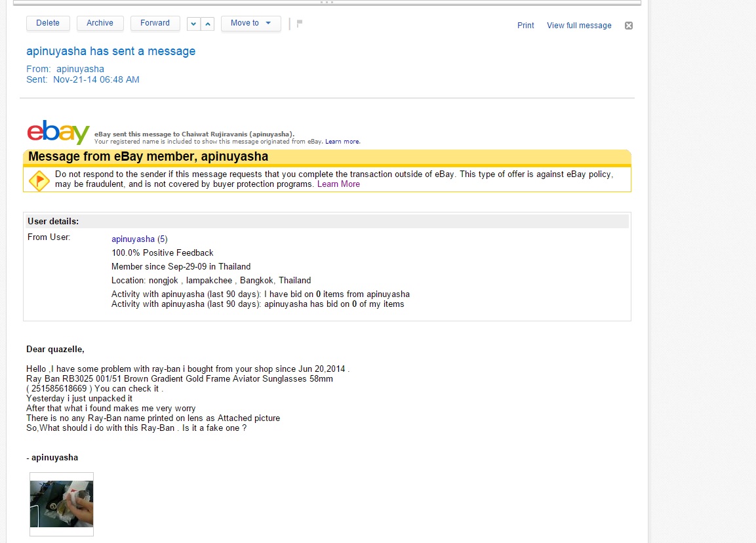Viewport: 756px width, 543px height.
Task: Click the sender name apinuyasha in From line
Action: [80, 69]
